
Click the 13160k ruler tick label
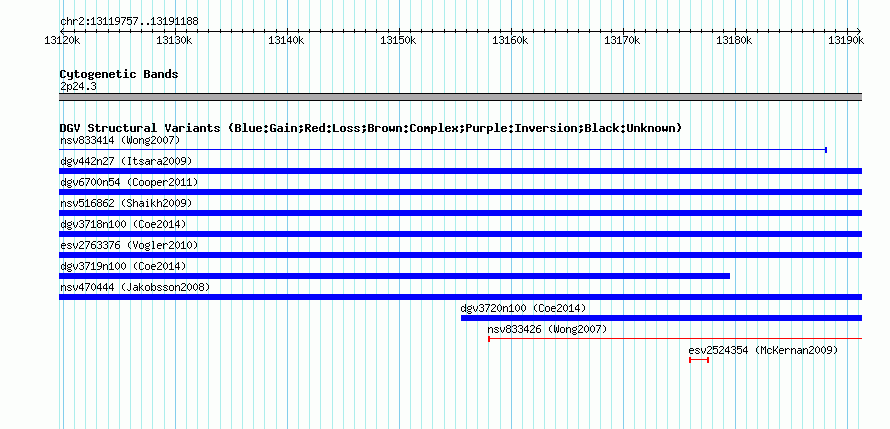(510, 40)
